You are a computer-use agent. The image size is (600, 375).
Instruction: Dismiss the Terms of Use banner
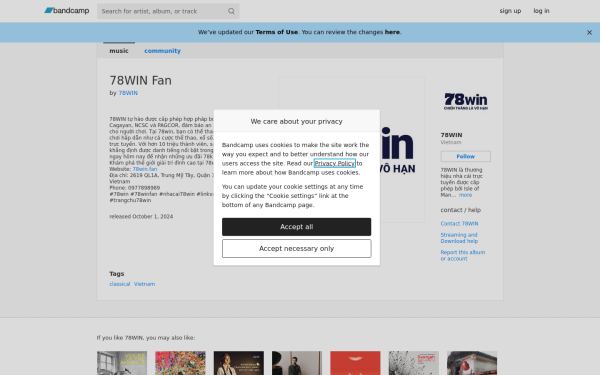click(x=589, y=33)
